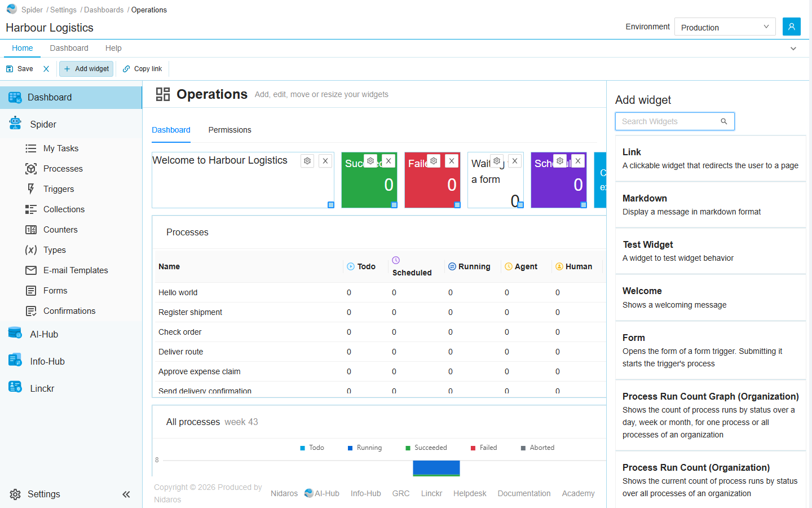Open the Environment dropdown
The width and height of the screenshot is (812, 508).
click(725, 27)
